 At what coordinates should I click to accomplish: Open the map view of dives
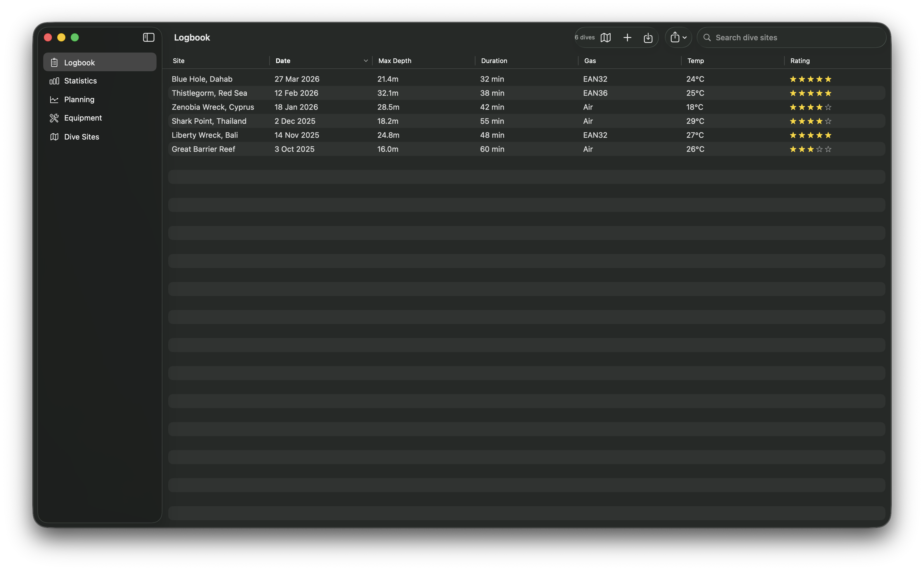605,37
